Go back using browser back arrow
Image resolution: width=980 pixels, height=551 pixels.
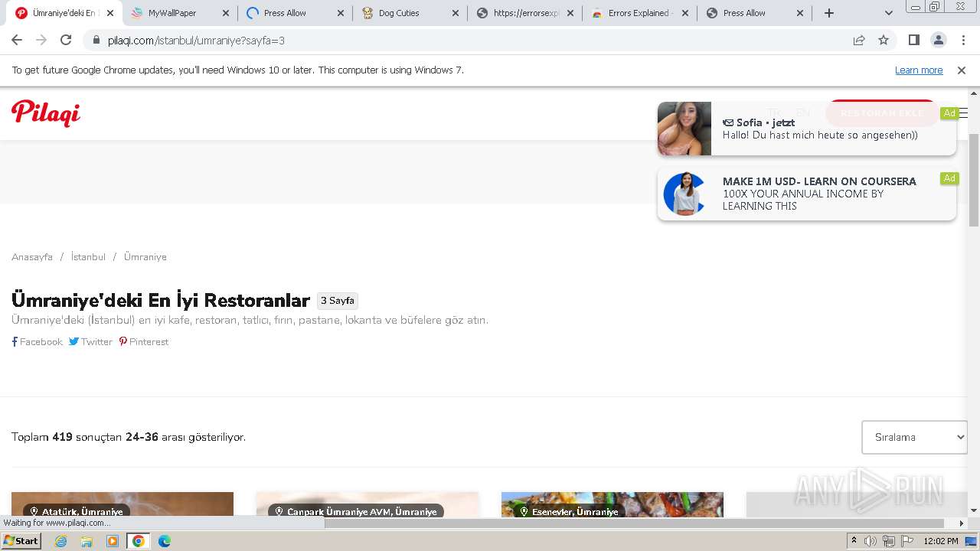[x=17, y=40]
